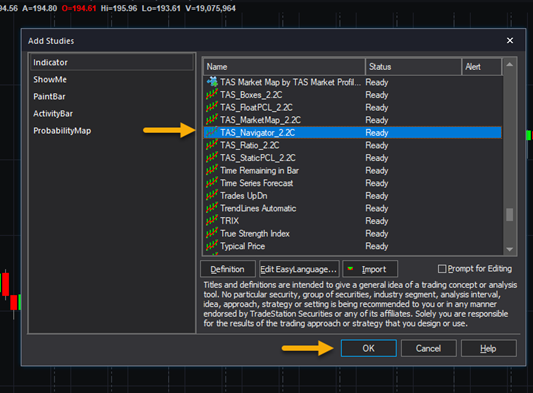Click the icon beside Trades UpDn
Viewport: 533px width, 393px height.
212,195
